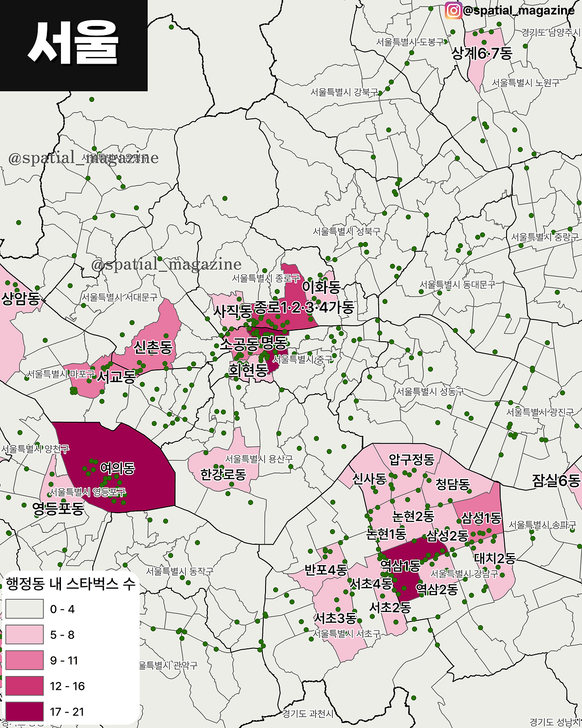Select the 상암동 map label
This screenshot has height=728, width=582.
click(20, 299)
